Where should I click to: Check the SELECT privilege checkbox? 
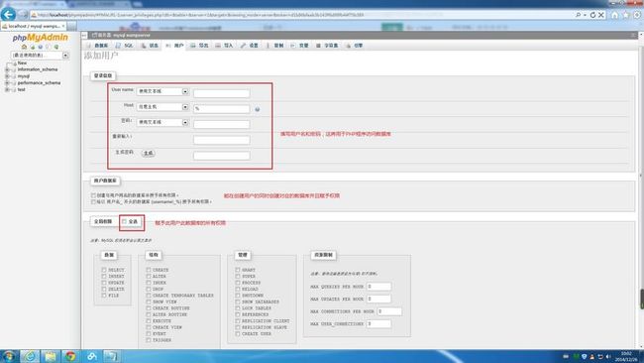(x=104, y=270)
